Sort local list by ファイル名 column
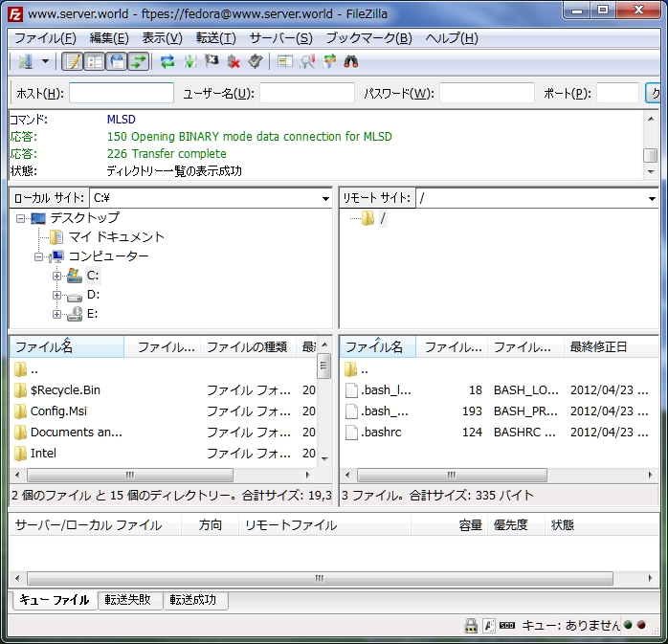The image size is (668, 644). [x=67, y=346]
